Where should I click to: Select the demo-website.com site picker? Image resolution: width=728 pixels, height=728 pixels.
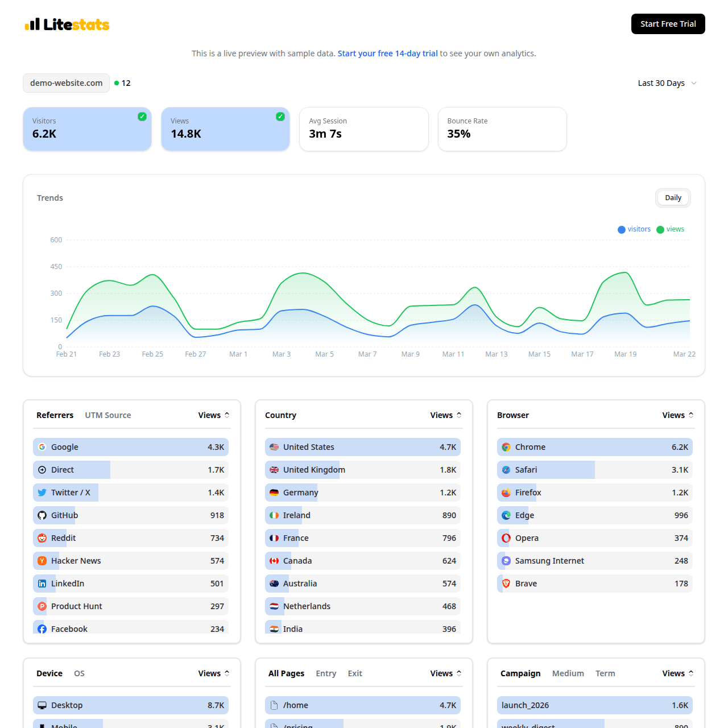coord(66,83)
